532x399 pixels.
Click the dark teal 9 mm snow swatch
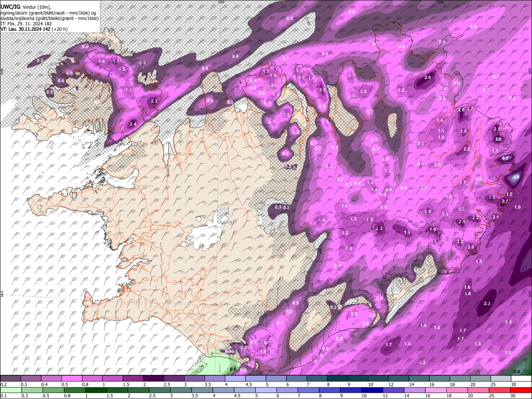357,379
